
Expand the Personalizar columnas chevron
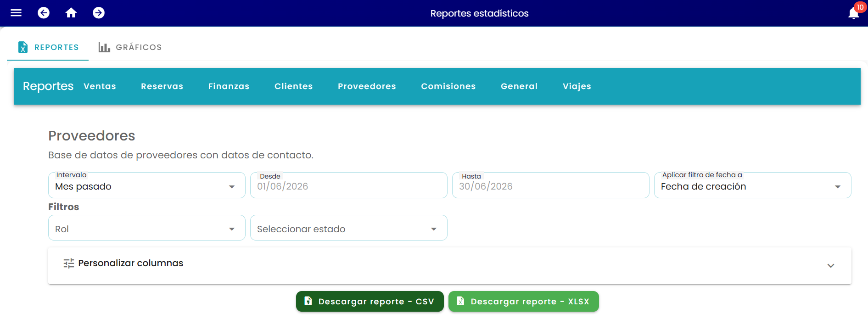(x=831, y=266)
